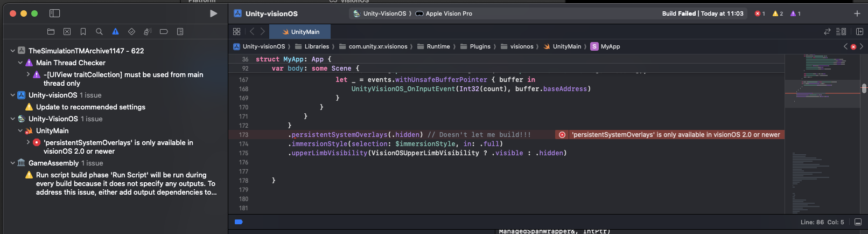Toggle the navigator sidebar visibility
868x234 pixels.
[54, 13]
